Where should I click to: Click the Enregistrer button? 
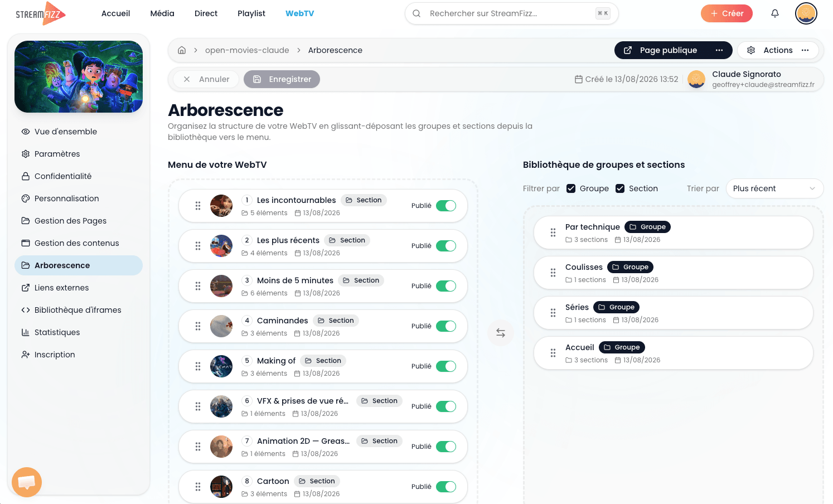282,79
